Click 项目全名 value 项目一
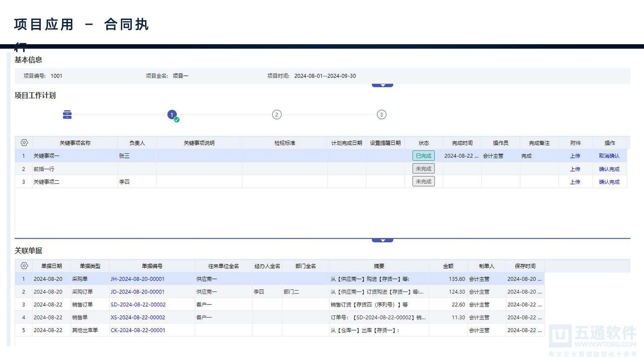Image resolution: width=644 pixels, height=363 pixels. [x=180, y=76]
